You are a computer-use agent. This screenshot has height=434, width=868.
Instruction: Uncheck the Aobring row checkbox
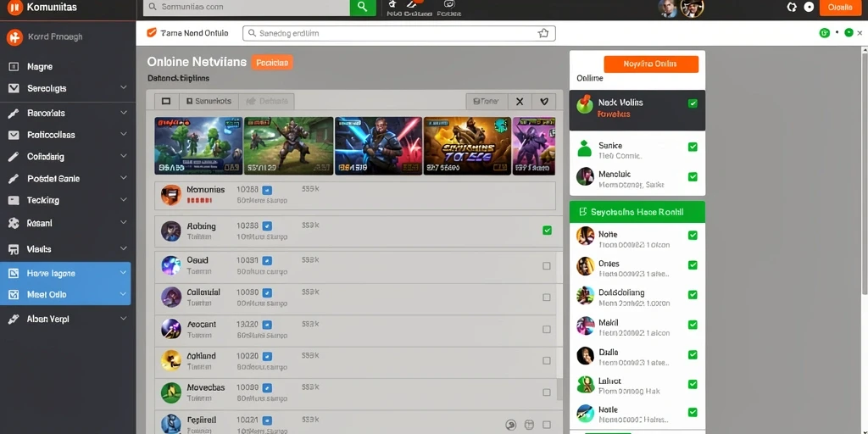547,231
